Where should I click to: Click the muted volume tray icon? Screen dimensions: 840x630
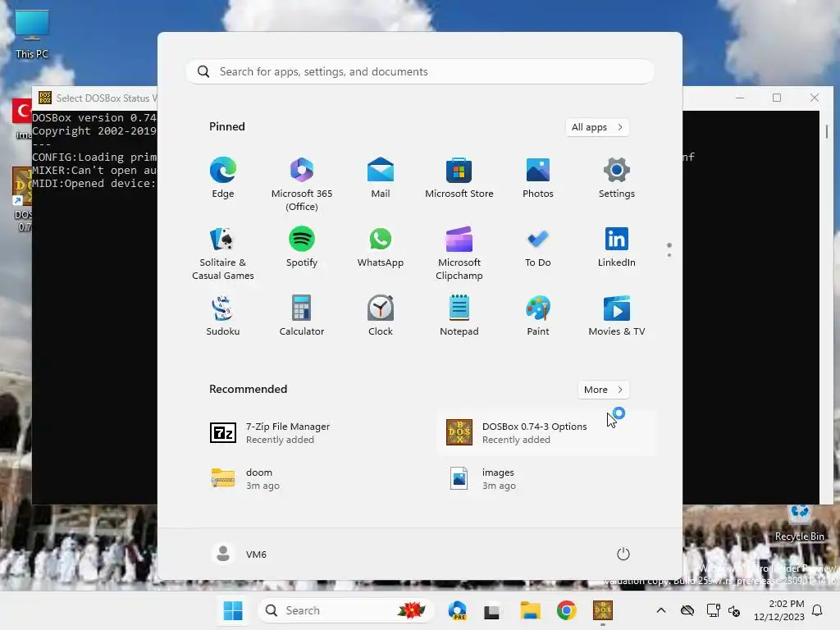click(734, 610)
